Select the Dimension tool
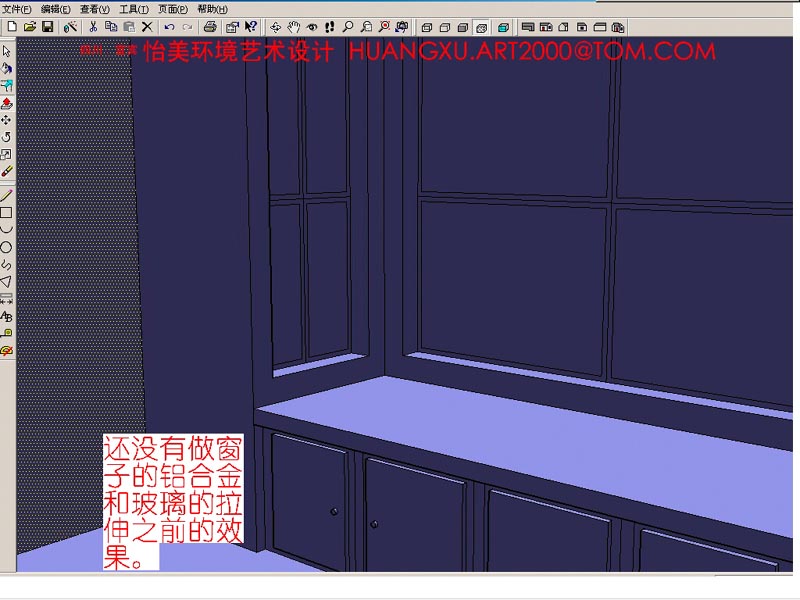The image size is (800, 600). click(7, 299)
